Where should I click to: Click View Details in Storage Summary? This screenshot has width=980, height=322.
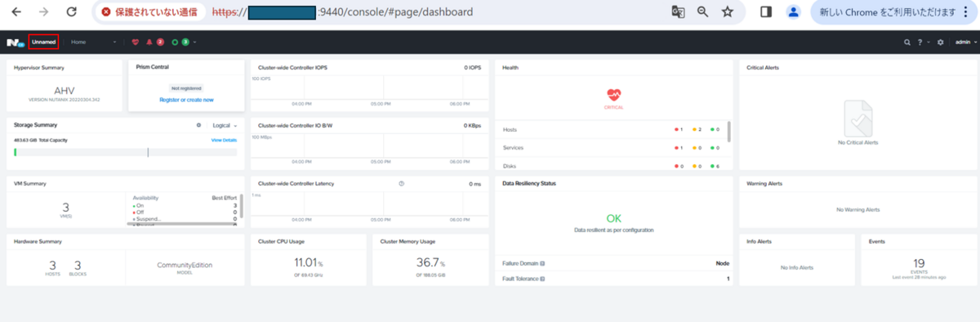pyautogui.click(x=224, y=141)
